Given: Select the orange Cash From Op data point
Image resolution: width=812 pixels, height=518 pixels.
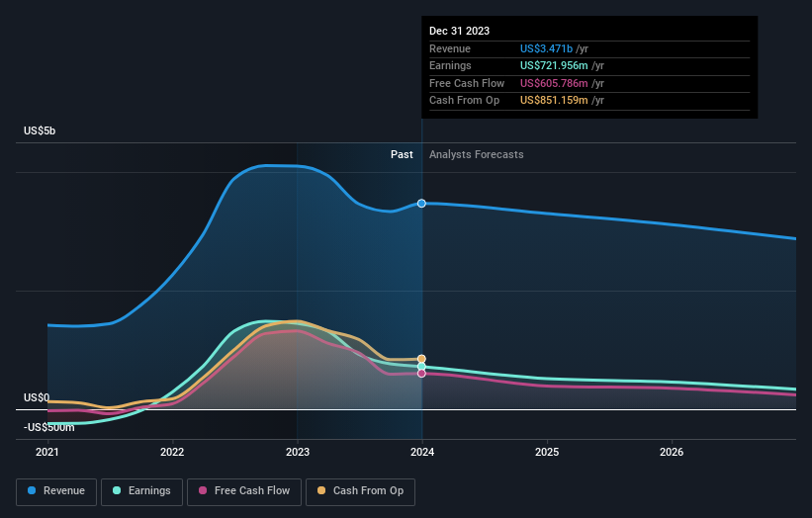Looking at the screenshot, I should click(421, 359).
